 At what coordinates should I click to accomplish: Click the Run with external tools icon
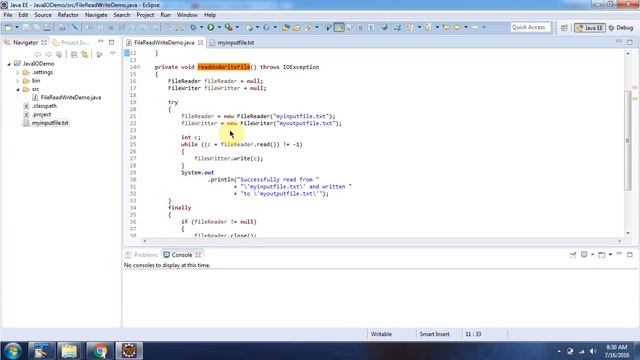point(229,27)
